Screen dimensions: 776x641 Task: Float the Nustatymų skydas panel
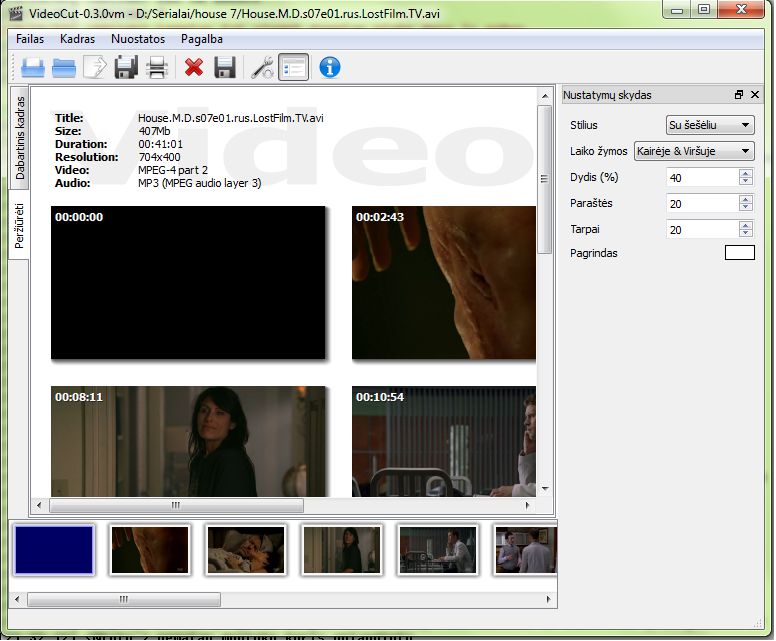coord(739,95)
